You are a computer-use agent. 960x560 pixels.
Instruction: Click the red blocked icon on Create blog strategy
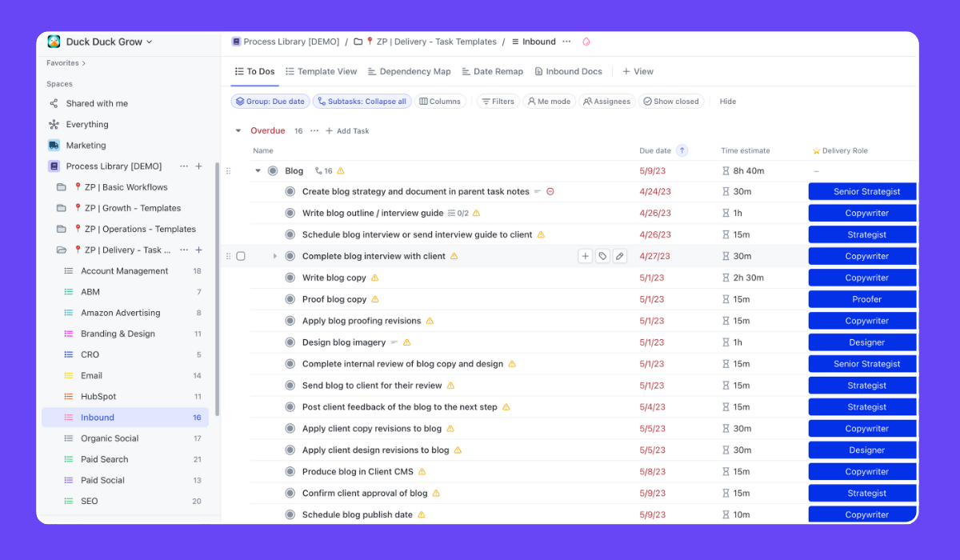point(550,191)
